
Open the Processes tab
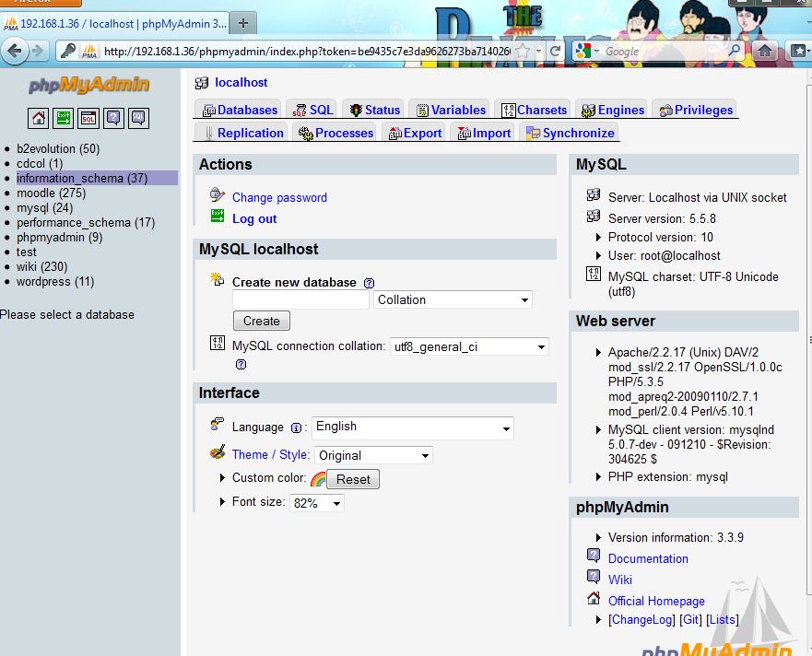tap(335, 133)
